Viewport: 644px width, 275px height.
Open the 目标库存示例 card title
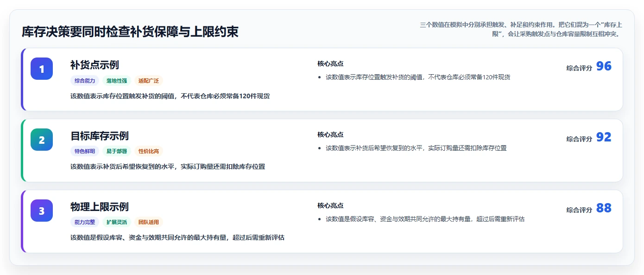pos(100,136)
